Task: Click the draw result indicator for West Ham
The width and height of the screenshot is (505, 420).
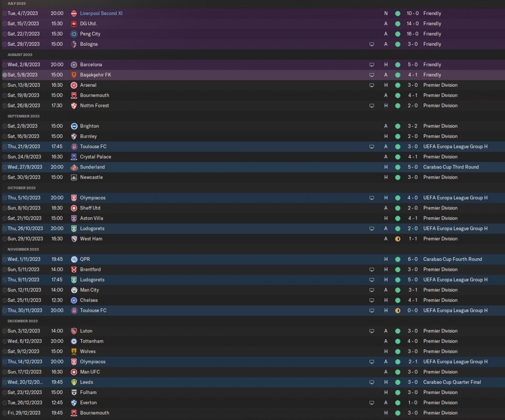Action: (x=398, y=239)
